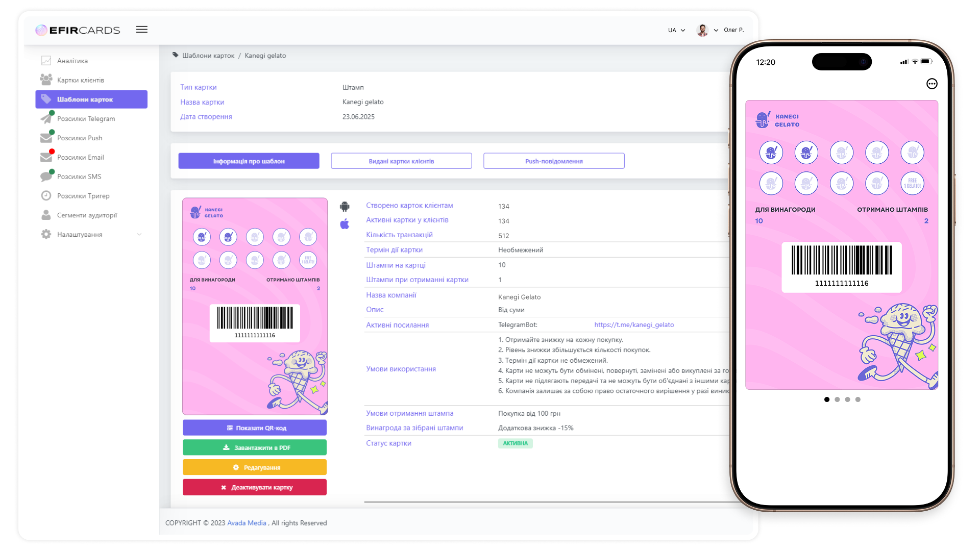Switch to Push-повідомлення tab

tap(554, 161)
